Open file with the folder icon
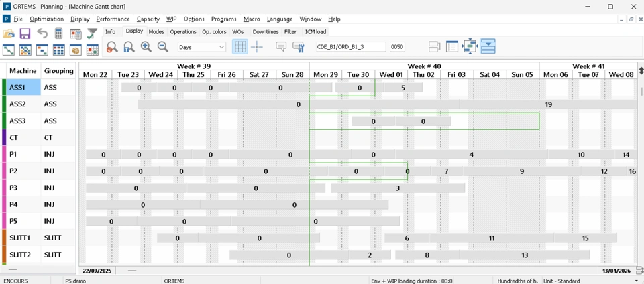The height and width of the screenshot is (284, 644). tap(9, 33)
